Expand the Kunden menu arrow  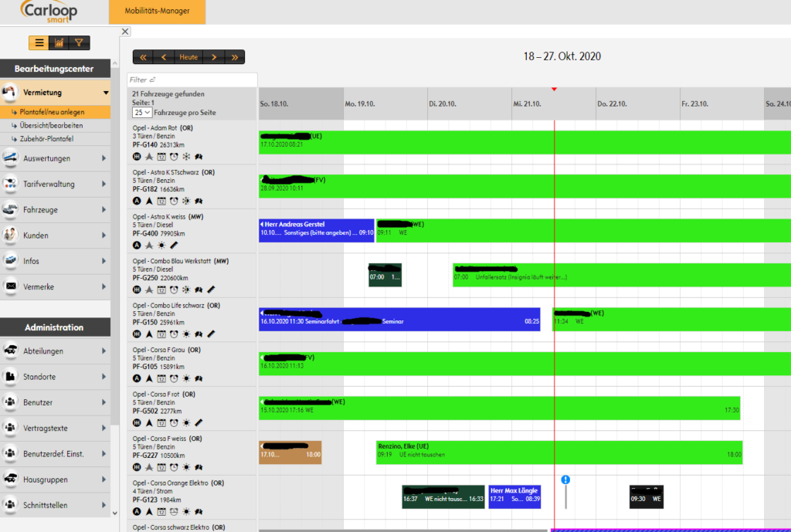click(x=104, y=236)
